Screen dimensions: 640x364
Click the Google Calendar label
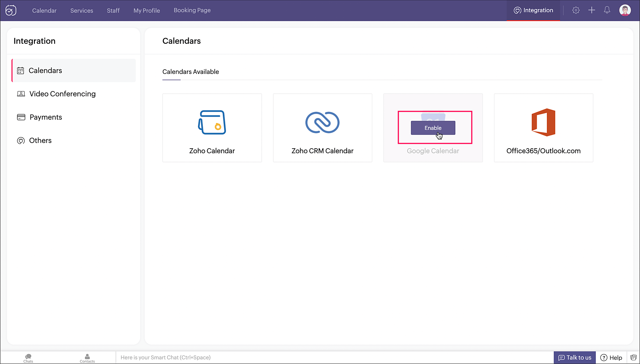(x=433, y=151)
